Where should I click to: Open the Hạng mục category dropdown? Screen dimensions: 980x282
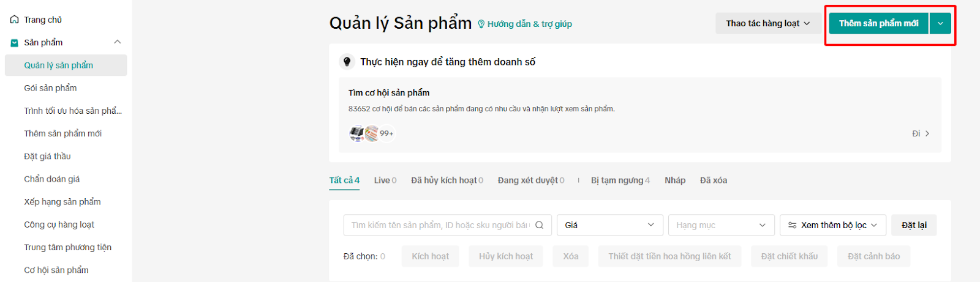pyautogui.click(x=721, y=225)
